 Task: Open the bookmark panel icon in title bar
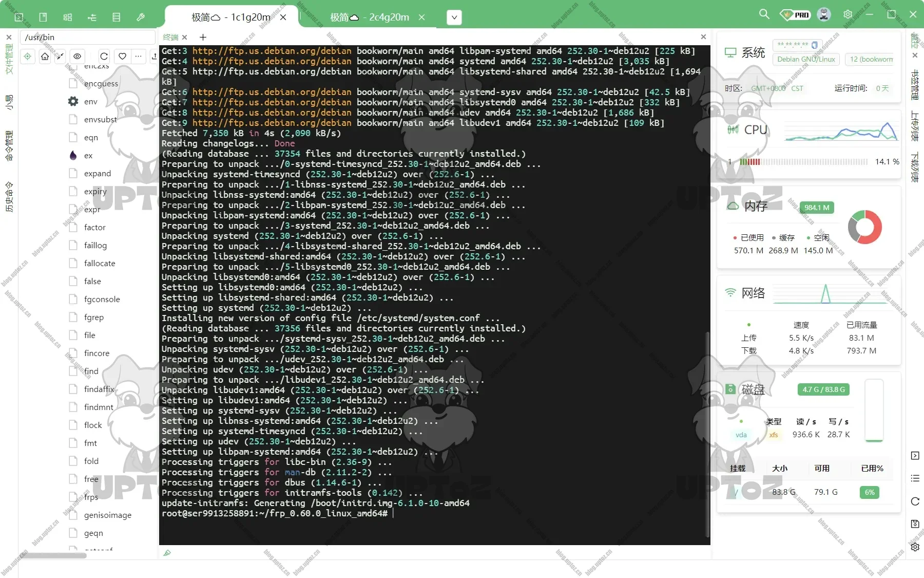coord(43,17)
